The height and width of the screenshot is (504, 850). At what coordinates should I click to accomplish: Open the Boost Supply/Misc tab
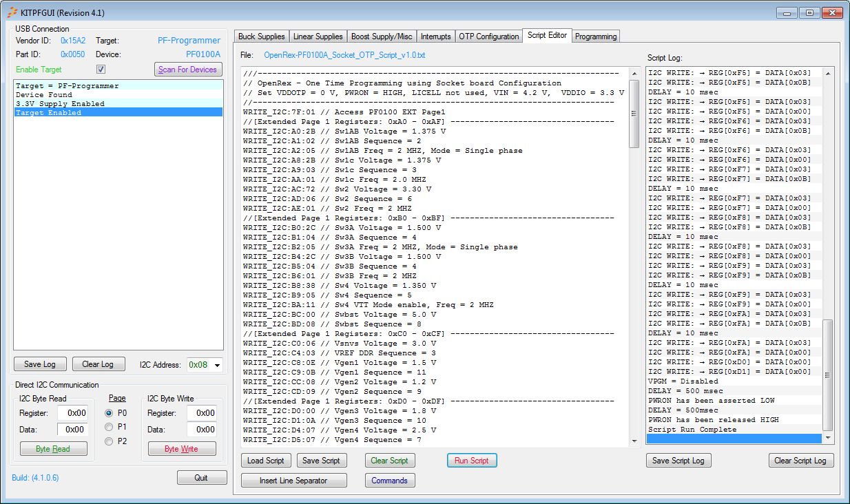tap(382, 36)
